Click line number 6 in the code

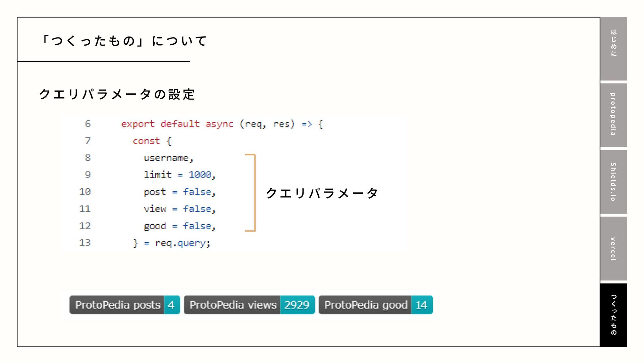[x=88, y=124]
